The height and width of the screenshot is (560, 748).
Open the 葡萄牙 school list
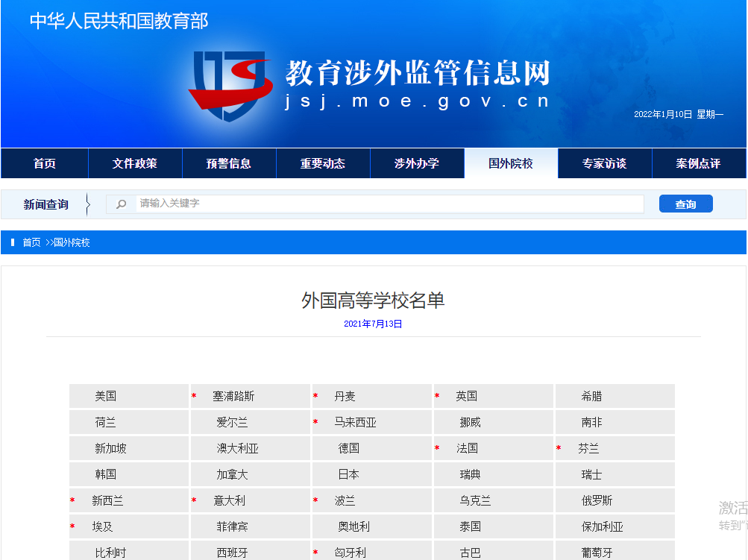[x=597, y=553]
